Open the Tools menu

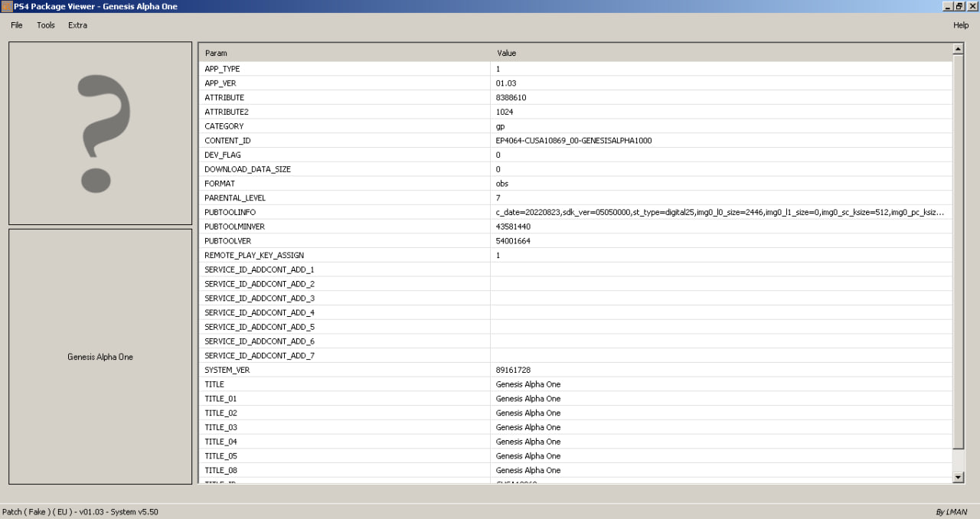pos(46,25)
